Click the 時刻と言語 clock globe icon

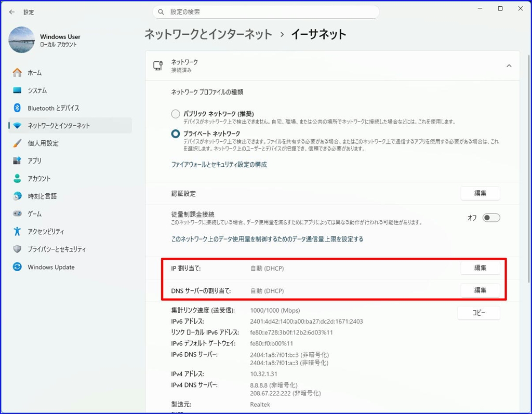17,196
